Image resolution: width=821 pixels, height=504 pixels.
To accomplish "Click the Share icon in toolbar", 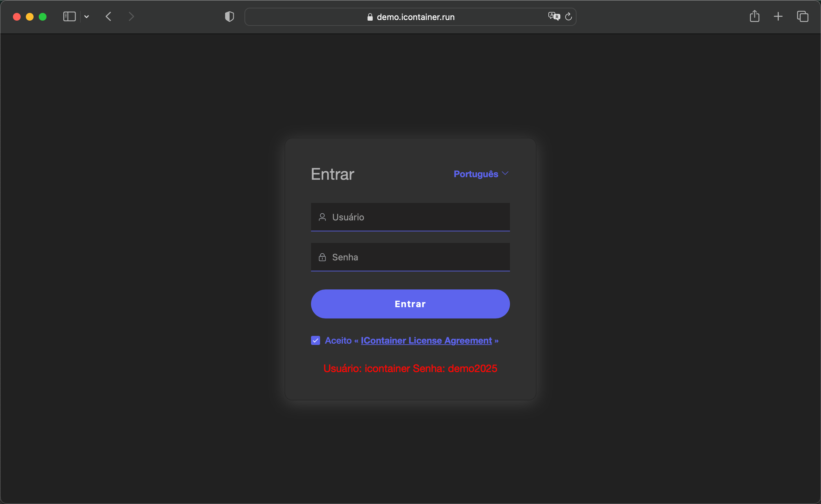I will click(x=754, y=16).
